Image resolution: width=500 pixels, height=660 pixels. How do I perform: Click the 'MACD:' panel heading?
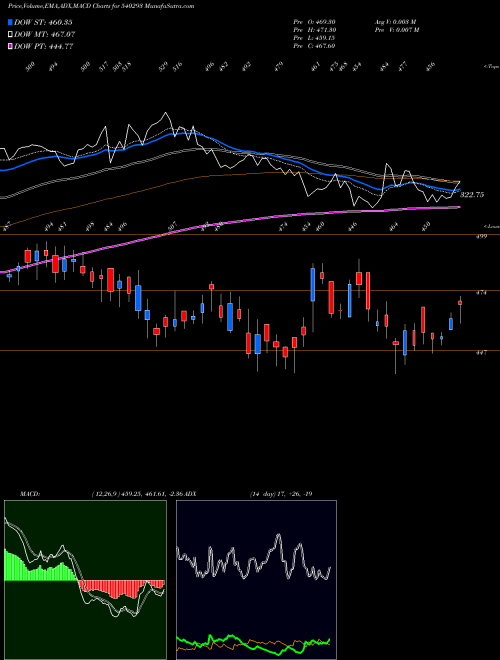pos(30,494)
